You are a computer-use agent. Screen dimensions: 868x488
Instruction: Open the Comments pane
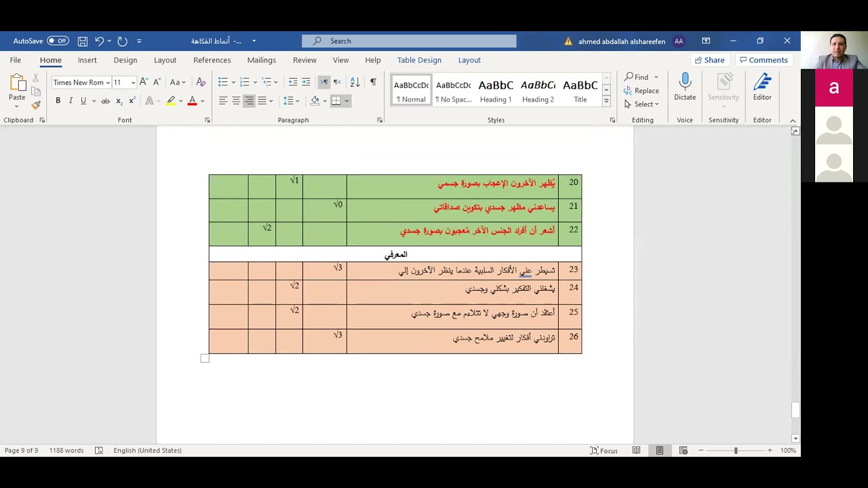tap(764, 60)
